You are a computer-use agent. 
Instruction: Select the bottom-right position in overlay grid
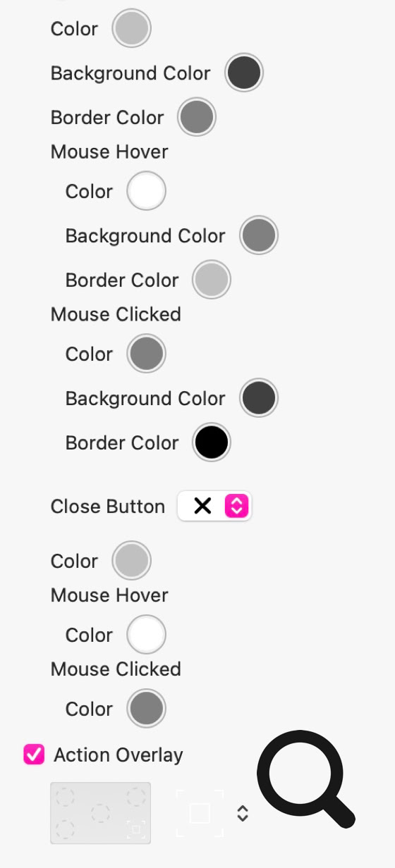[136, 828]
